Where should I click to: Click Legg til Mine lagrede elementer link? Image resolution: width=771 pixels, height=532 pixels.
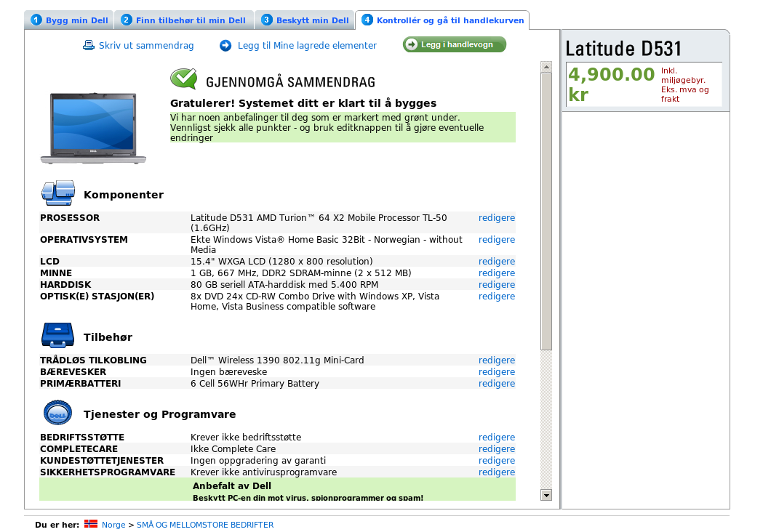(x=307, y=45)
